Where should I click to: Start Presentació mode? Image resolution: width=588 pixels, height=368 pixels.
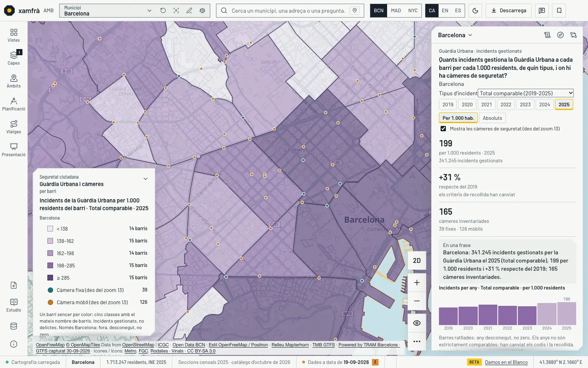click(x=13, y=150)
